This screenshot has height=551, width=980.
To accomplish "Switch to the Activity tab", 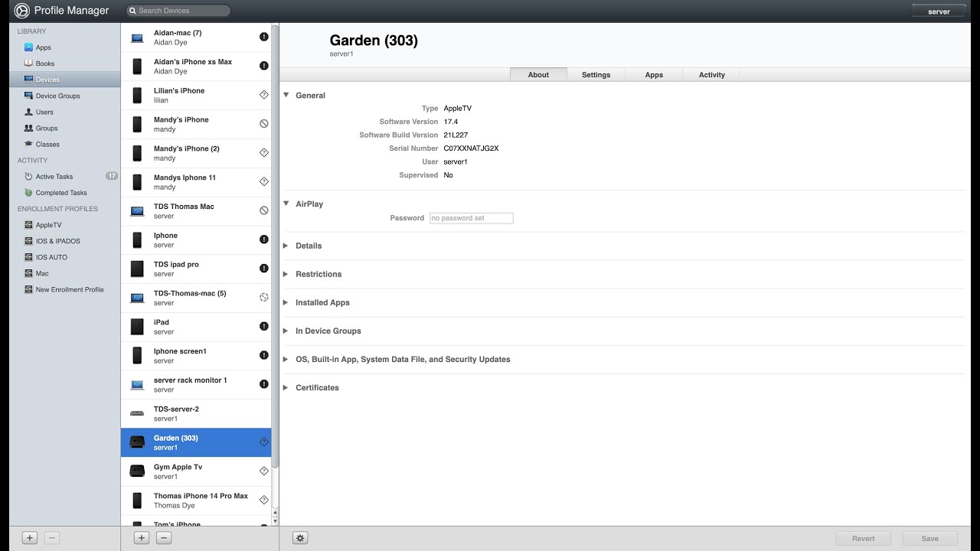I will (711, 74).
